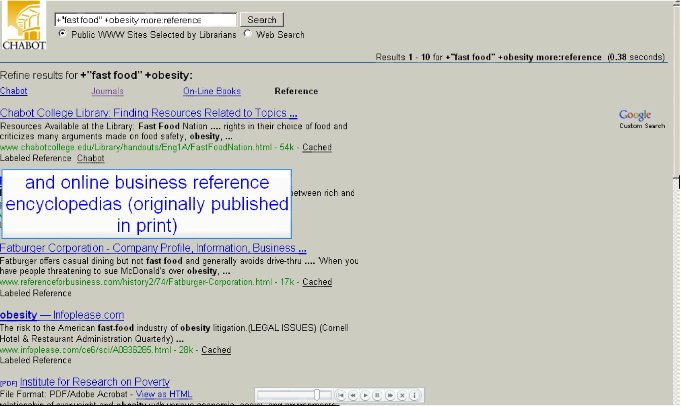The width and height of the screenshot is (681, 406).
Task: Click the Search button
Action: point(261,20)
